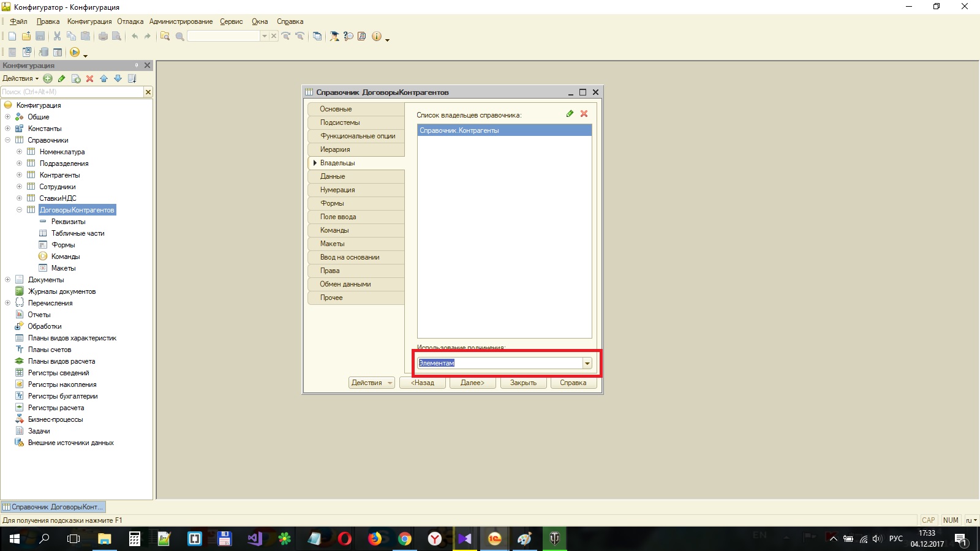The width and height of the screenshot is (980, 551).
Task: Click the Redo arrow icon
Action: [x=148, y=36]
